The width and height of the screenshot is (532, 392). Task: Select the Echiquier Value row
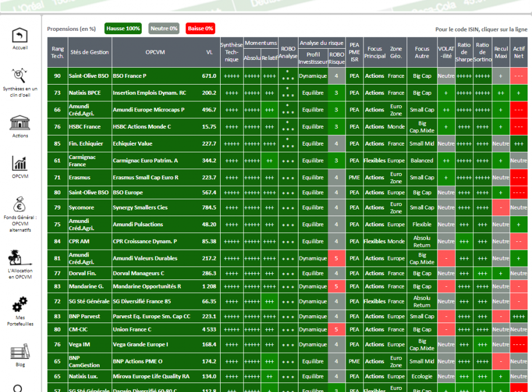pyautogui.click(x=287, y=144)
